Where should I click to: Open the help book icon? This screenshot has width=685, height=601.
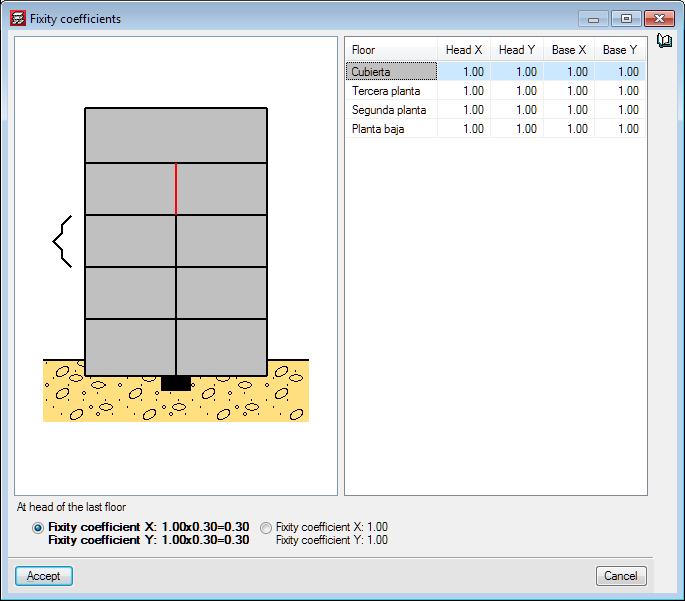tap(664, 41)
